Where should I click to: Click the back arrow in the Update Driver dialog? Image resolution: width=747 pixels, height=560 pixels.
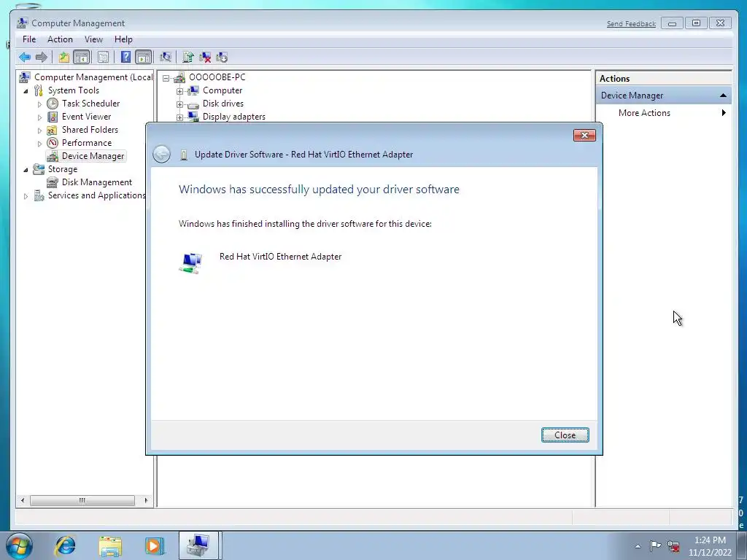[161, 155]
